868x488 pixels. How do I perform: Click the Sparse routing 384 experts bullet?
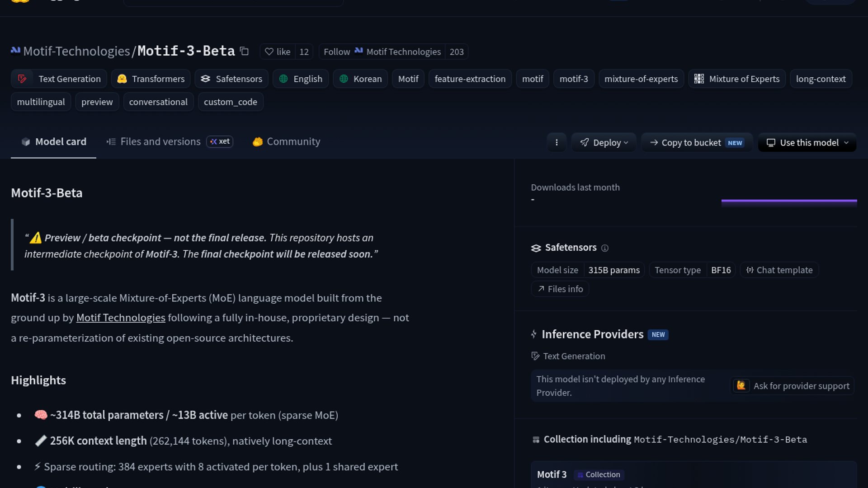pos(216,467)
